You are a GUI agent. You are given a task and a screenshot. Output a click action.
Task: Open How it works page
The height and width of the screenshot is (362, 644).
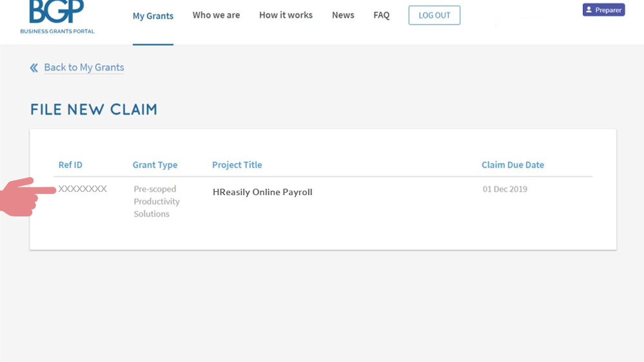point(286,15)
